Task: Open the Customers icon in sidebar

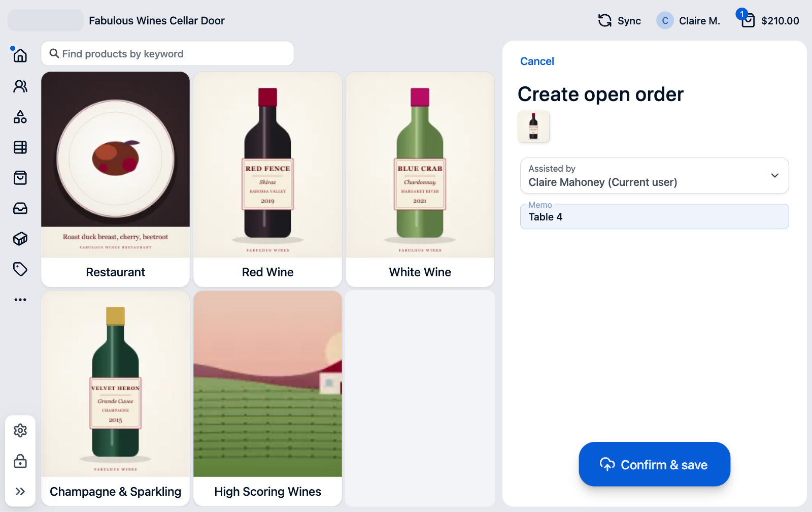Action: [20, 86]
